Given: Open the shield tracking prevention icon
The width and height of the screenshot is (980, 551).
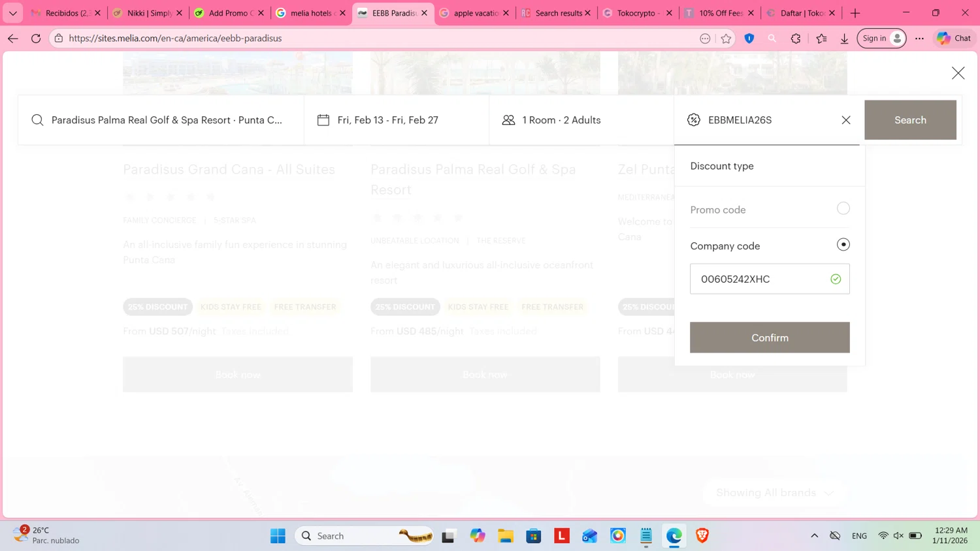Looking at the screenshot, I should coord(749,39).
